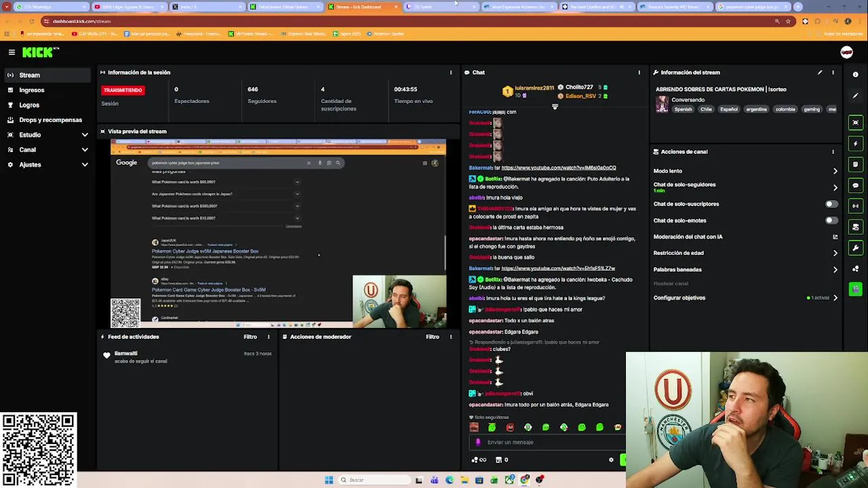This screenshot has height=488, width=868.
Task: Click the colombia stream tag
Action: point(785,109)
